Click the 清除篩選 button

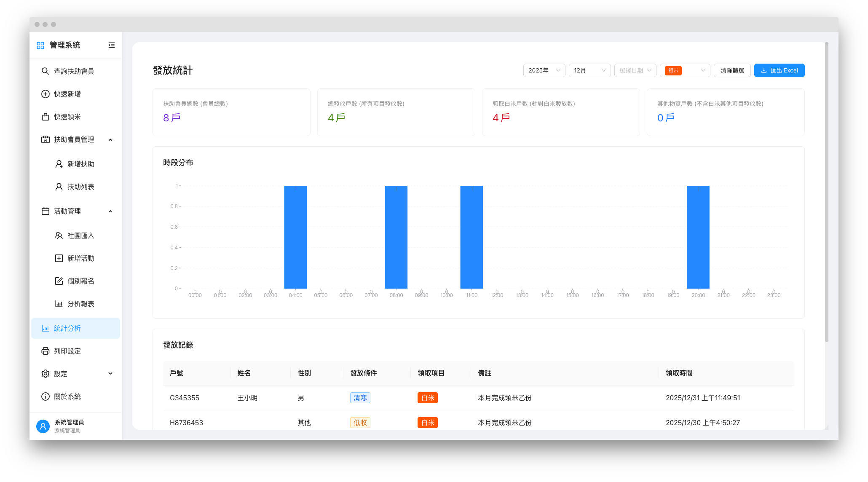coord(732,70)
